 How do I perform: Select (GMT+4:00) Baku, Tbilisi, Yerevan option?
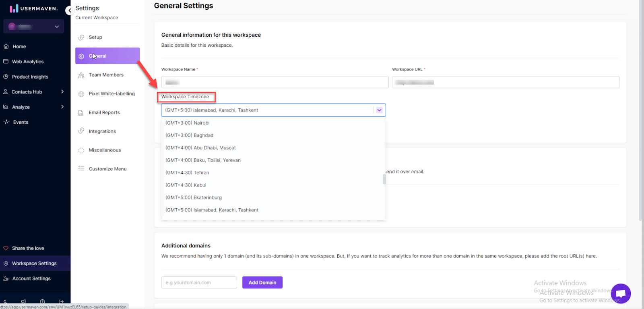pos(273,160)
